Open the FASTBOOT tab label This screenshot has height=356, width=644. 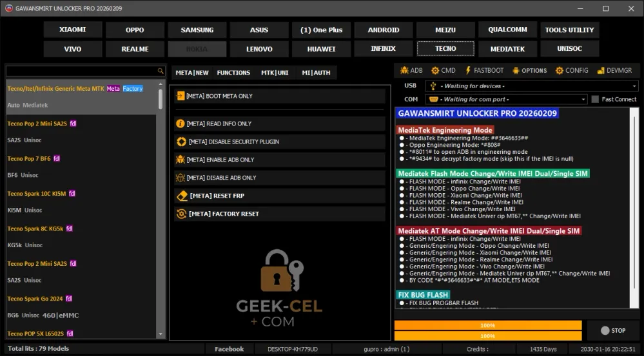(489, 71)
